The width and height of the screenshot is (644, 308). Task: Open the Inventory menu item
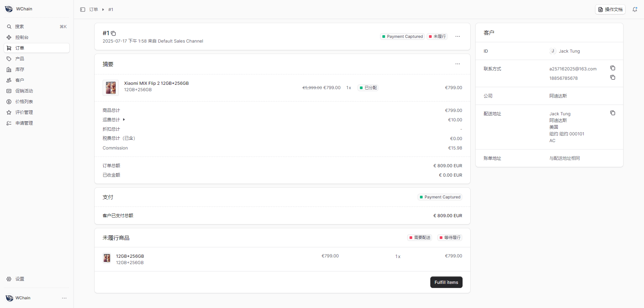pyautogui.click(x=20, y=69)
